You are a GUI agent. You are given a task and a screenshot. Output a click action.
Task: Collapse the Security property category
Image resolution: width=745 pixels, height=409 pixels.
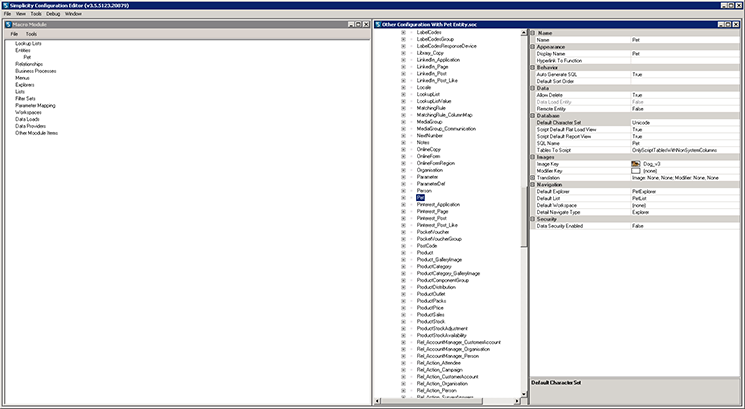533,219
